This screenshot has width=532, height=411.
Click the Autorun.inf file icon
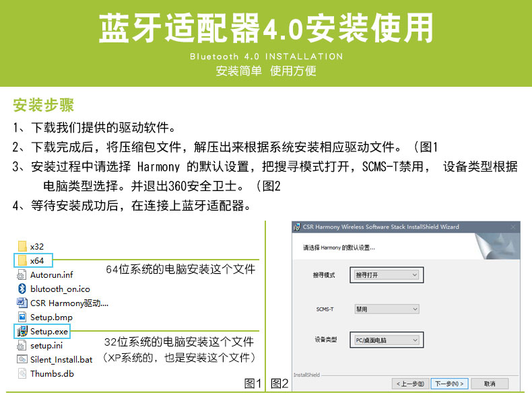[x=22, y=275]
